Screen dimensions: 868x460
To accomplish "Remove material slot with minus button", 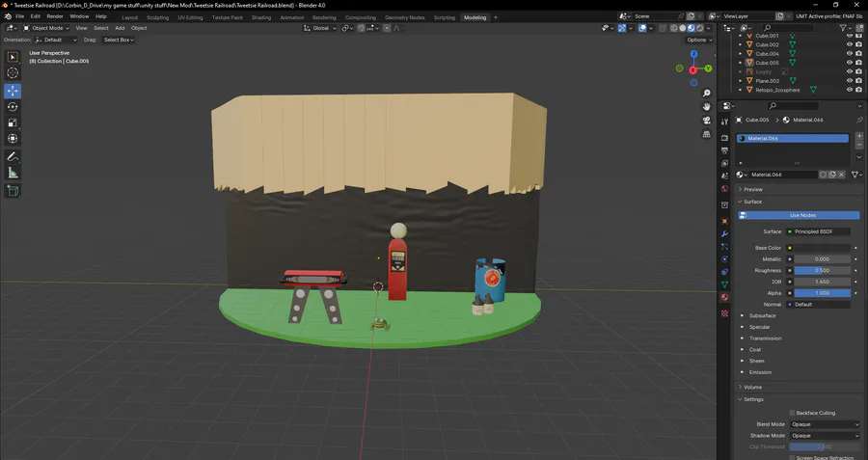I will (x=859, y=145).
